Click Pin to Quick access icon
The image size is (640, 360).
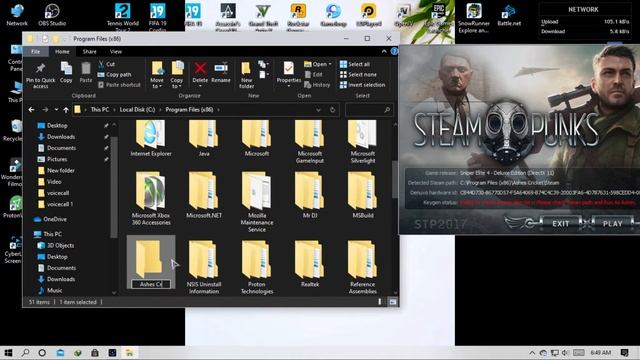[x=40, y=75]
